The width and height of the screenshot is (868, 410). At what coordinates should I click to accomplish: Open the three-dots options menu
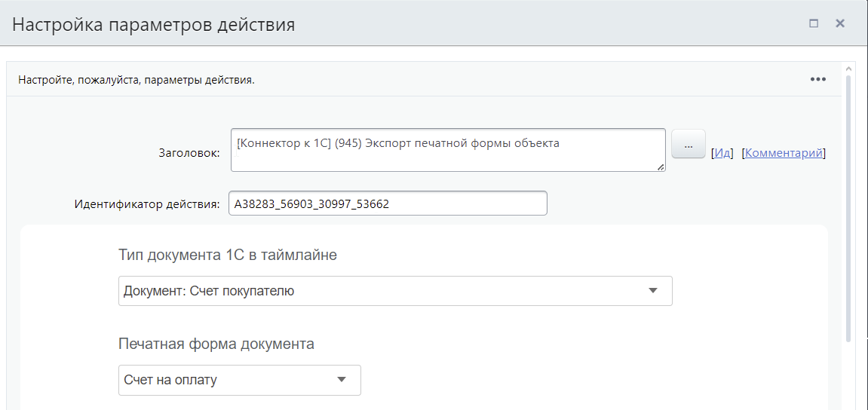[817, 79]
